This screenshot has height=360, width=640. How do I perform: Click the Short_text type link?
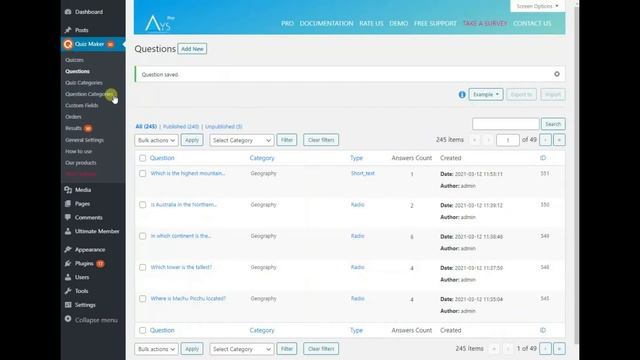pos(363,173)
